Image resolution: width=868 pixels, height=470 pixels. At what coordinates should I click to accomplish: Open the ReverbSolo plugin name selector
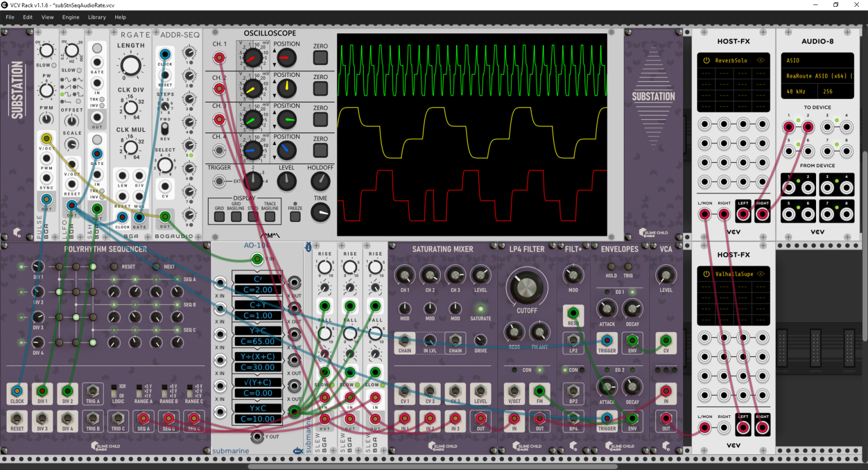[731, 60]
